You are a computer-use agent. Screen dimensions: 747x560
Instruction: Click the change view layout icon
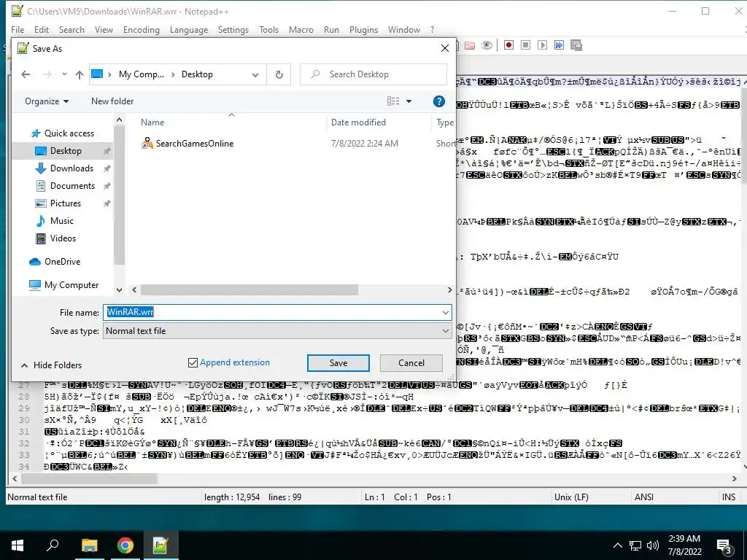[x=393, y=101]
